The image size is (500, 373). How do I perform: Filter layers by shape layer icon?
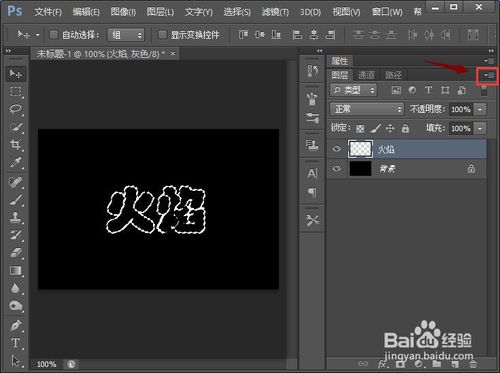click(445, 90)
